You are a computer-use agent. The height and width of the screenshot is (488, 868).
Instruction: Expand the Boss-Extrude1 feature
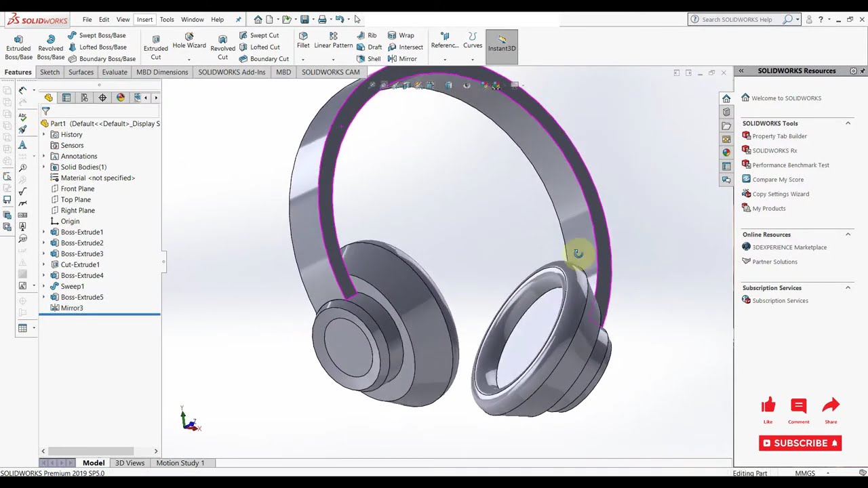(x=44, y=232)
